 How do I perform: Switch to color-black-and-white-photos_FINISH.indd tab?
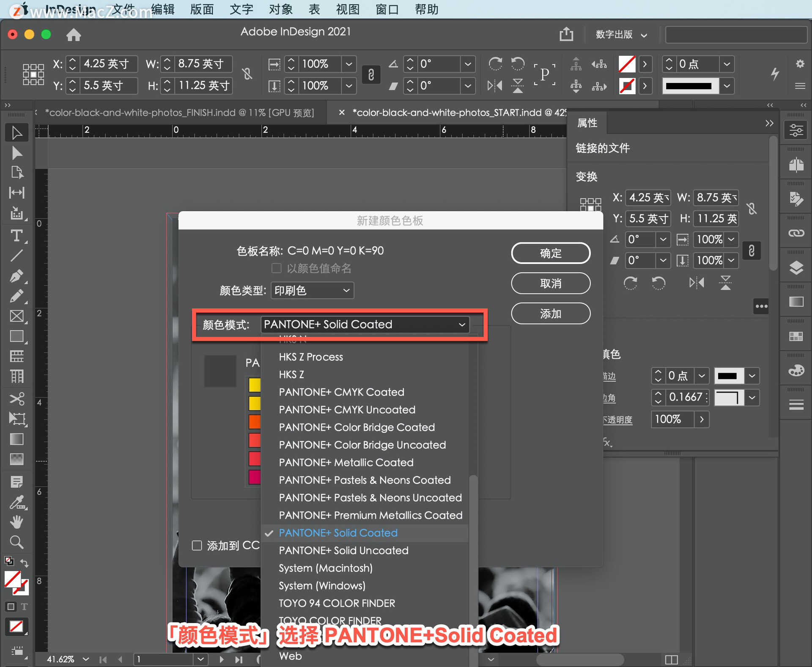[179, 113]
